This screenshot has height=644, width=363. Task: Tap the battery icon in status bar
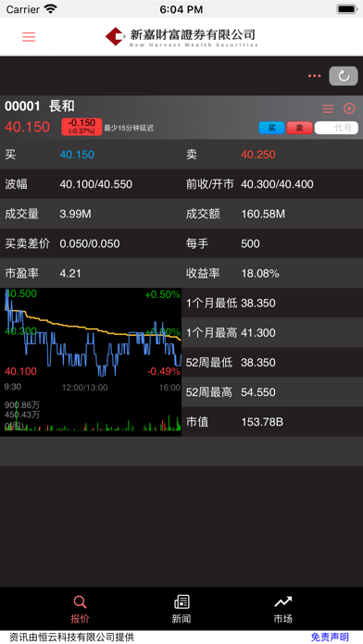tap(346, 9)
